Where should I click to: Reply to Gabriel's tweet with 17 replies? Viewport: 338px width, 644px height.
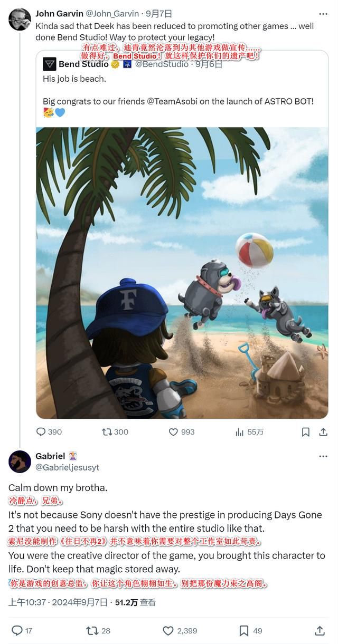pos(17,630)
